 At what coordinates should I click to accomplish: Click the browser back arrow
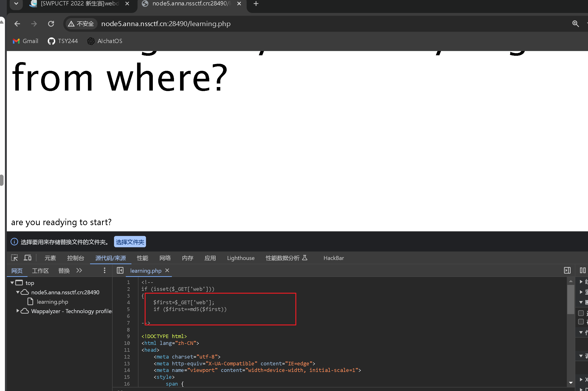[x=17, y=24]
